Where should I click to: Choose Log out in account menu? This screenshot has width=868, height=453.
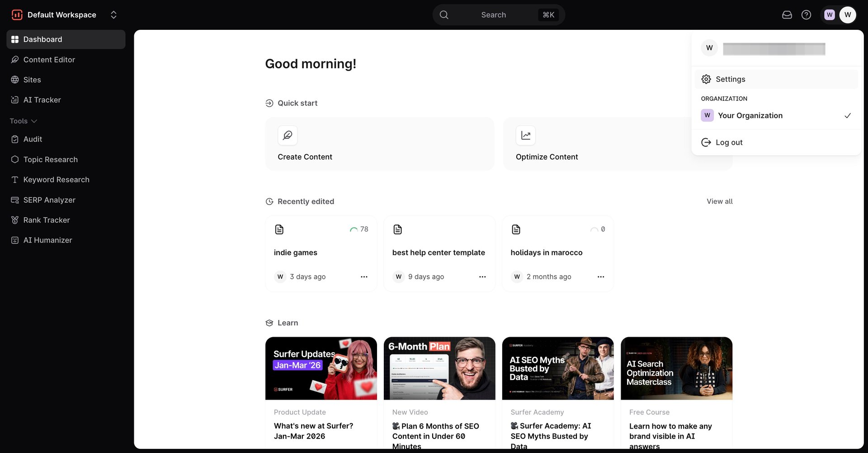[729, 143]
